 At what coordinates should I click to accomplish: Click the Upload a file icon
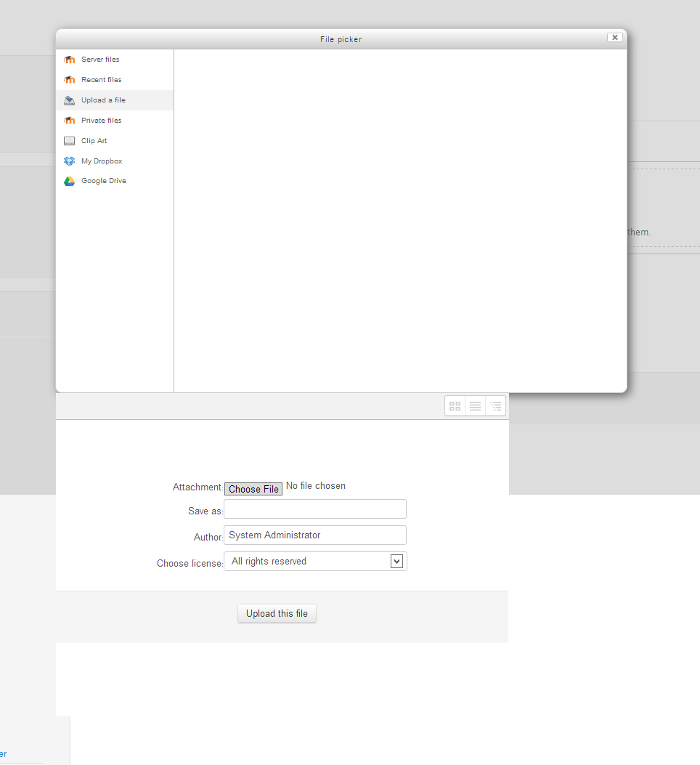point(69,100)
